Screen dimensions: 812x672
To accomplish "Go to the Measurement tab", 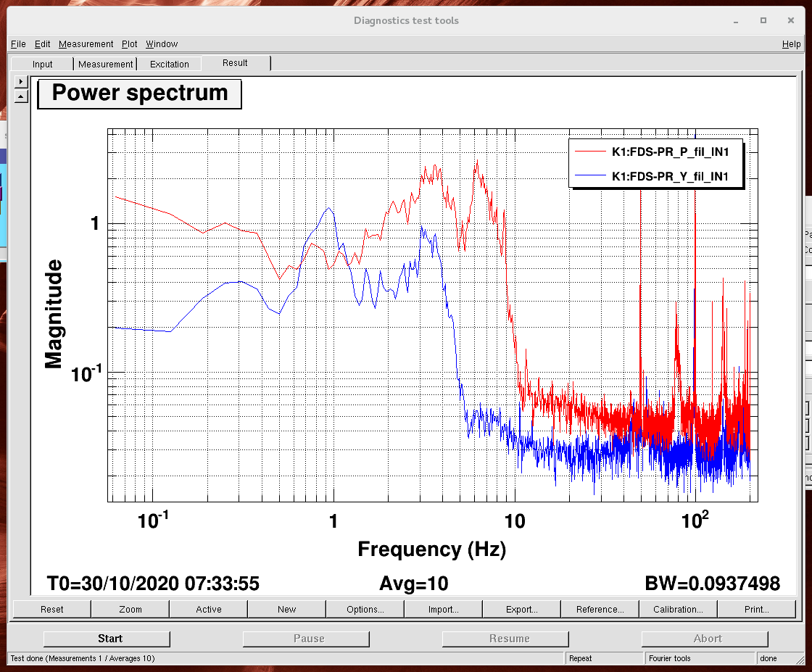I will point(106,64).
